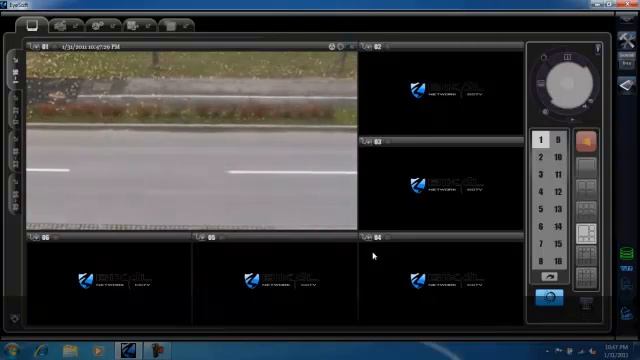Click the orange full-screen layout button
Image resolution: width=640 pixels, height=360 pixels.
pyautogui.click(x=586, y=142)
